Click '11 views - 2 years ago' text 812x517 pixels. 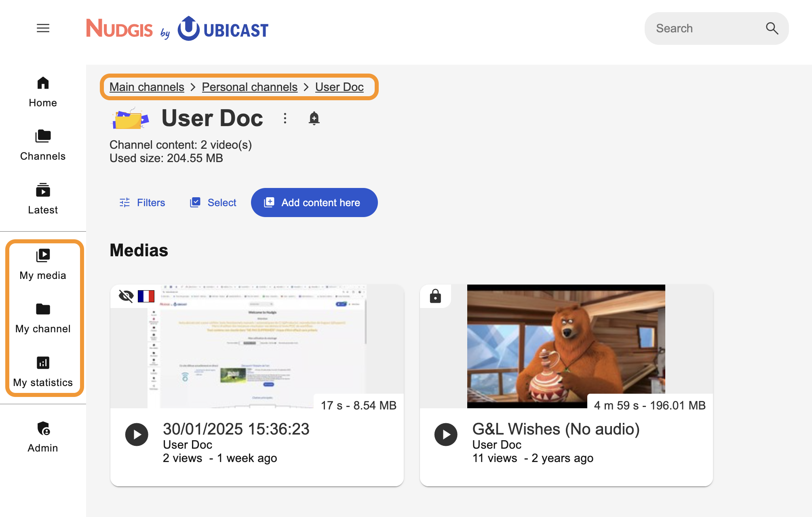coord(533,458)
